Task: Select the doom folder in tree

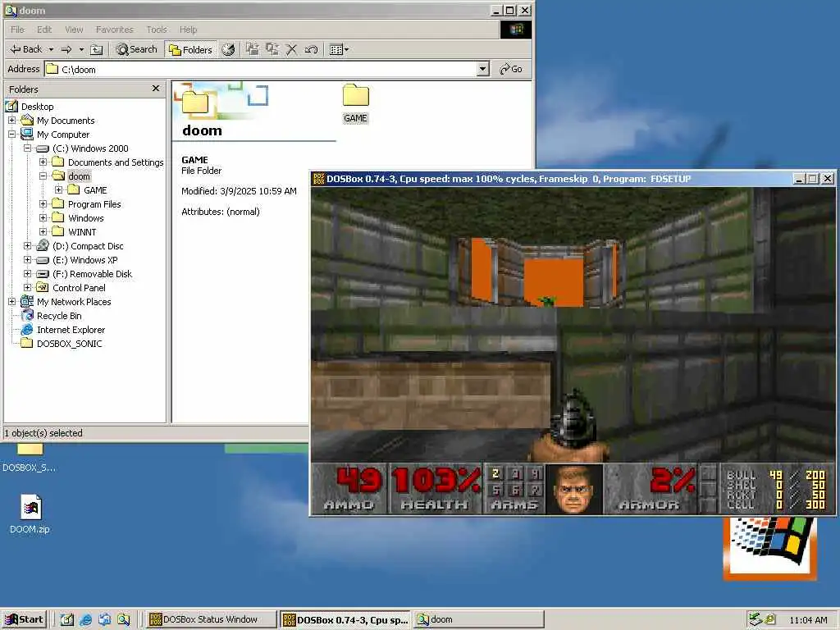Action: pyautogui.click(x=79, y=176)
